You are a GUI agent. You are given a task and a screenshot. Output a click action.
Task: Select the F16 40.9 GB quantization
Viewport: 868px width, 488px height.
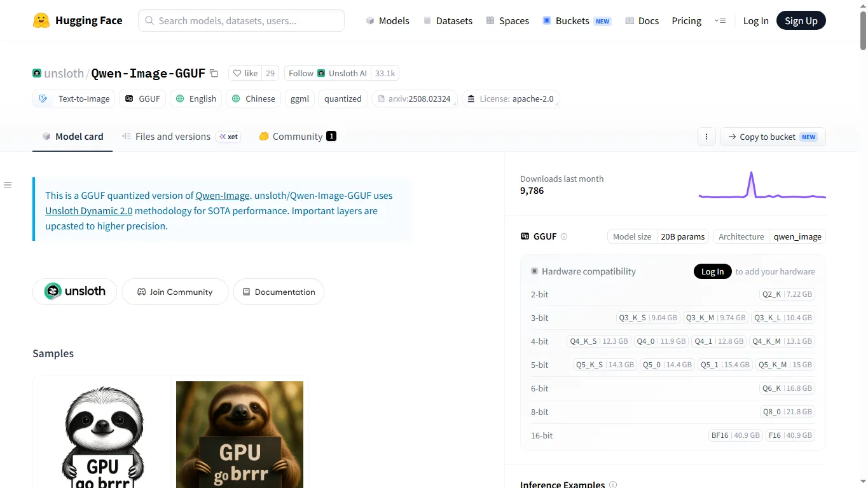click(790, 435)
